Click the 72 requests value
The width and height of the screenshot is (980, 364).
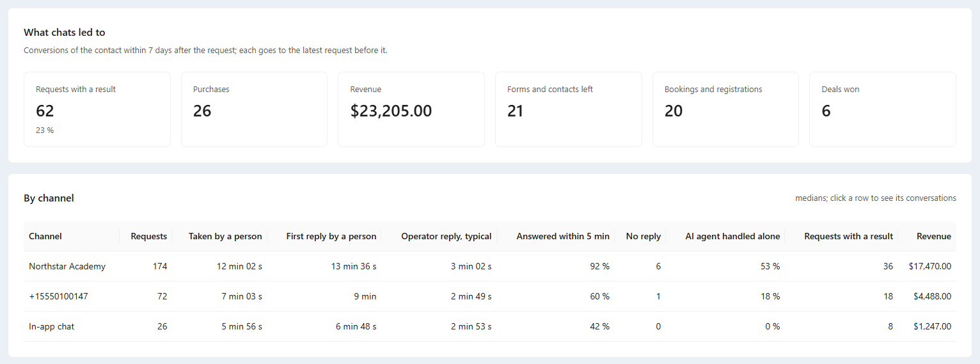pyautogui.click(x=162, y=296)
